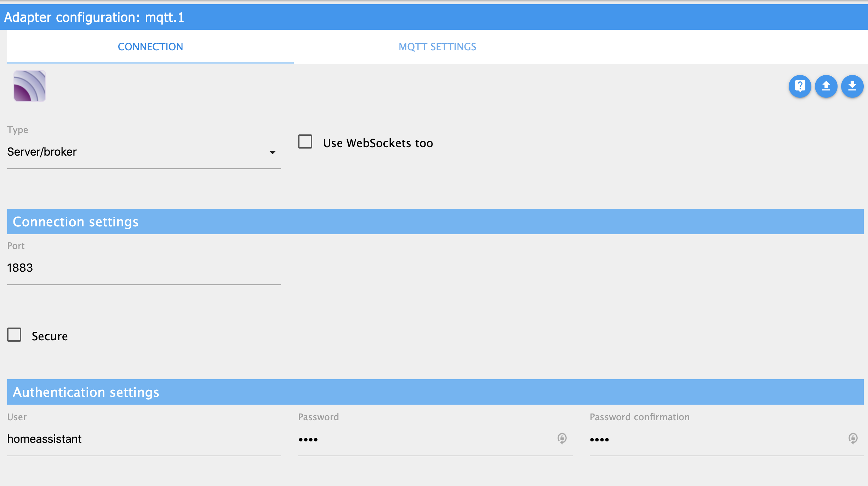The height and width of the screenshot is (486, 868).
Task: Open the Type dropdown arrow
Action: 272,152
